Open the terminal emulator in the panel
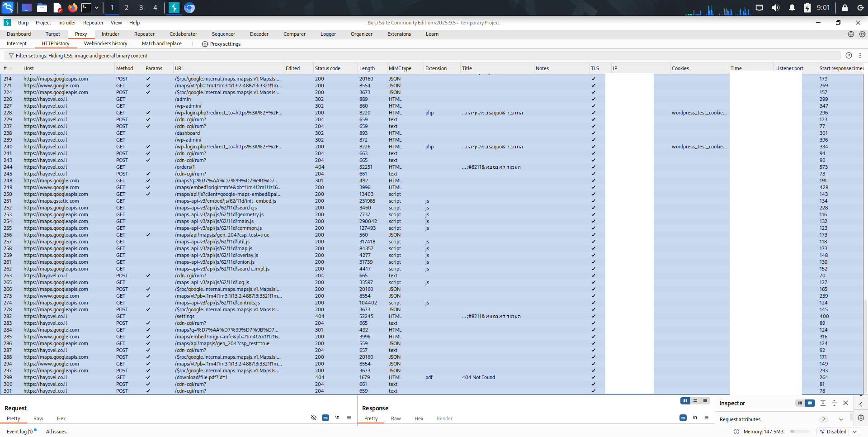 [86, 8]
